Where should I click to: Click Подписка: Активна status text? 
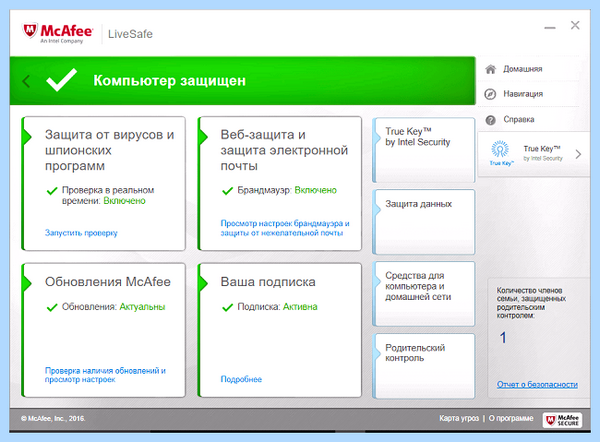pyautogui.click(x=277, y=307)
